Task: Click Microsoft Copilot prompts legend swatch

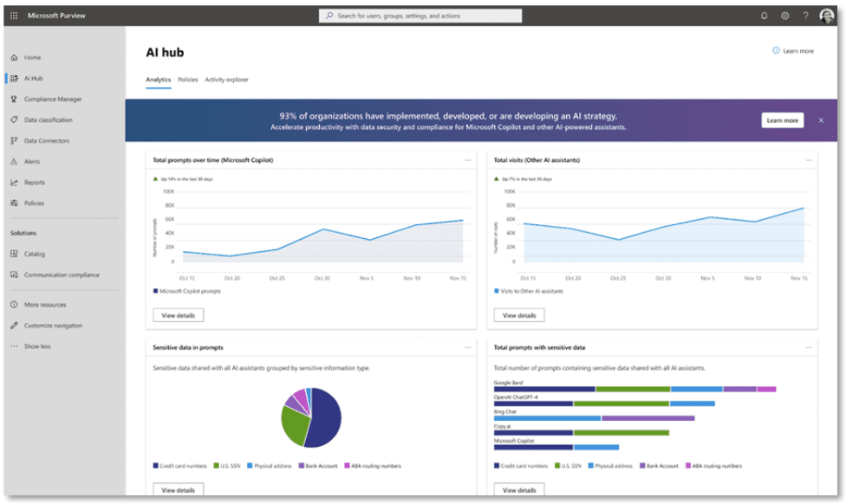Action: point(155,291)
